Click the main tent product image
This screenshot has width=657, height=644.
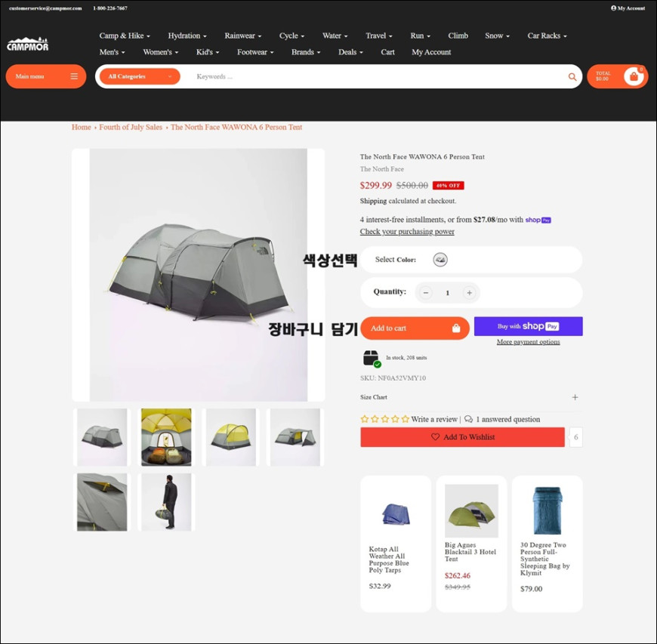pos(198,275)
